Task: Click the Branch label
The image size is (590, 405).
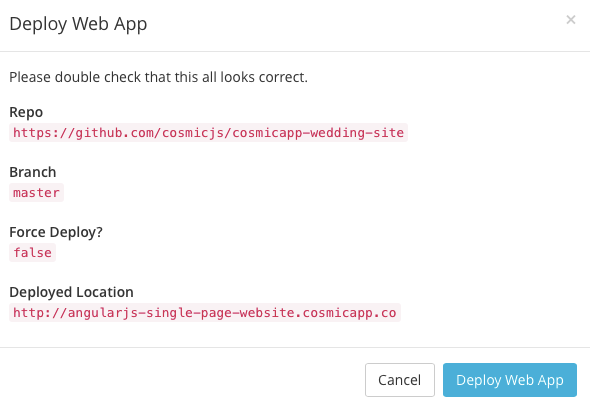Action: tap(33, 172)
